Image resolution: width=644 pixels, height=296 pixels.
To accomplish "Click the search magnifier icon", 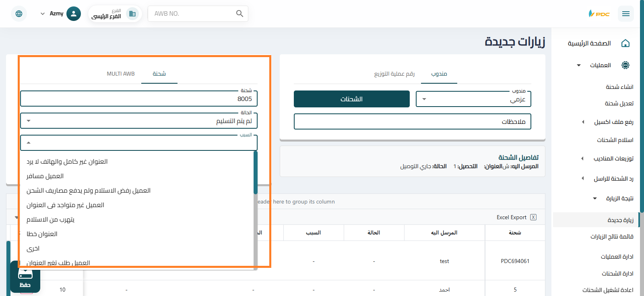I will tap(239, 14).
